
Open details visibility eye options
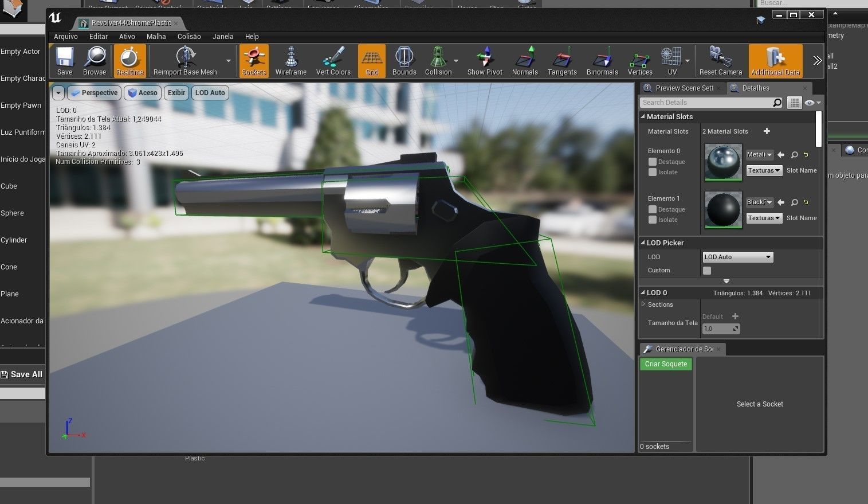pos(812,103)
